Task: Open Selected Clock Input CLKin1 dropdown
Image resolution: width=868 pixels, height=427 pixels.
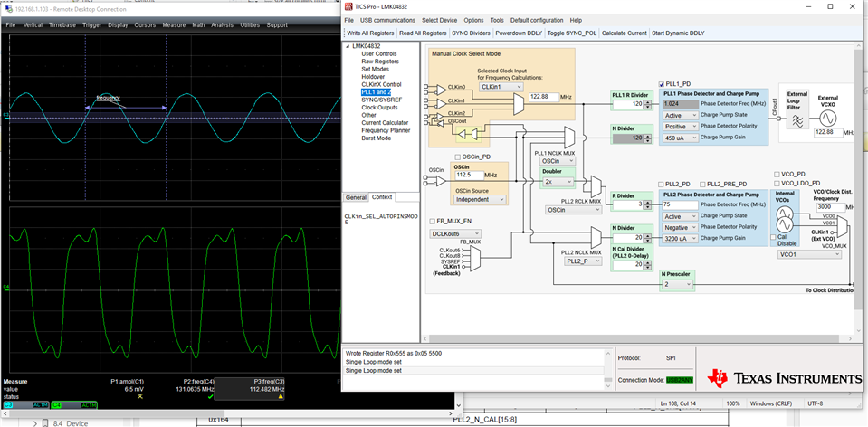Action: (x=501, y=87)
